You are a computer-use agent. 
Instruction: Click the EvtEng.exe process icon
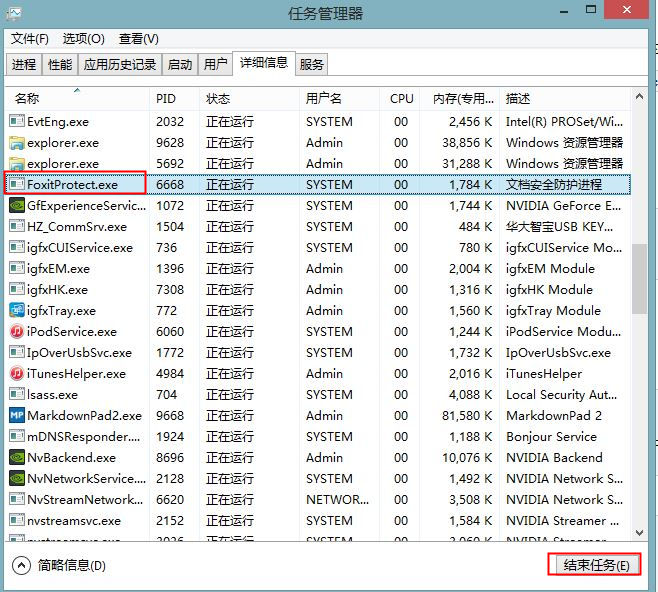pos(17,121)
